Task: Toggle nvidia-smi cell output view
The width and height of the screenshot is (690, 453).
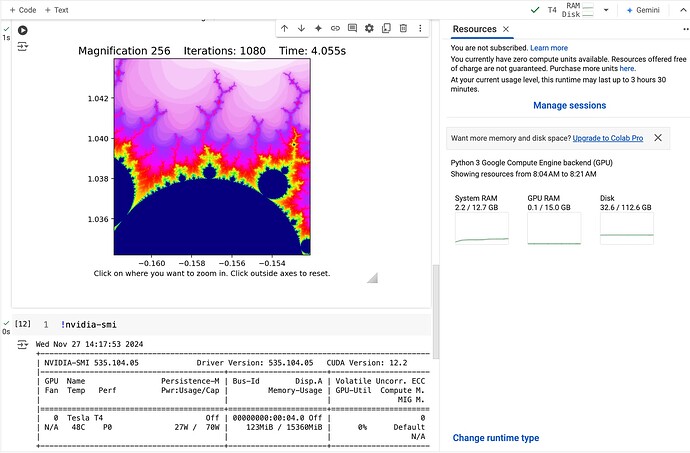Action: coord(22,344)
